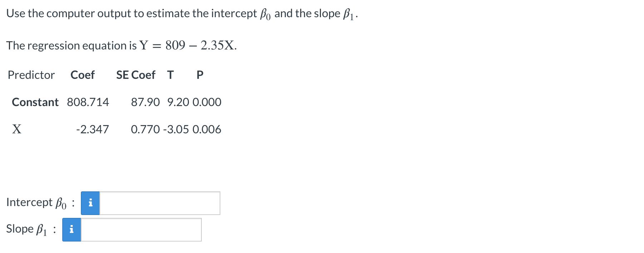Click the Constant row label
Viewport: 644px width, 253px height.
(35, 102)
